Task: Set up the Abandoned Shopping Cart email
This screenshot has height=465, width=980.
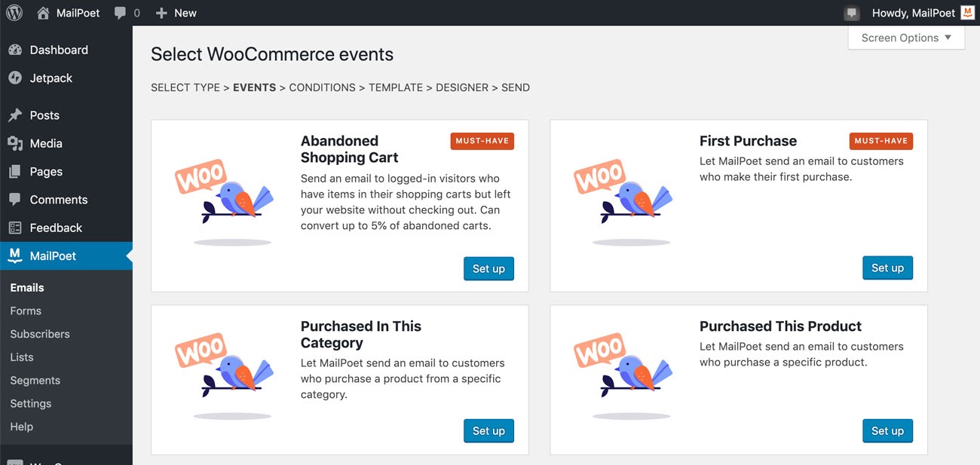Action: 488,268
